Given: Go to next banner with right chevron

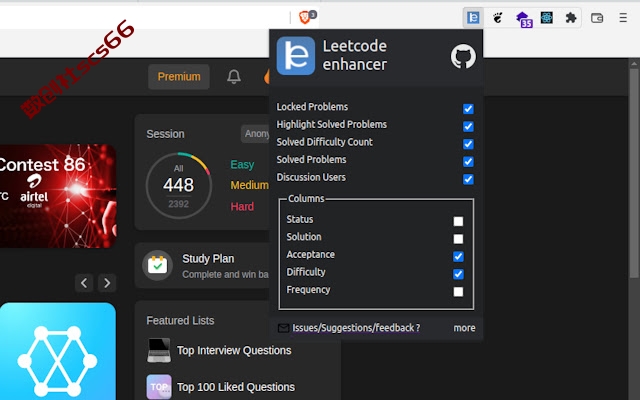Looking at the screenshot, I should click(x=107, y=282).
